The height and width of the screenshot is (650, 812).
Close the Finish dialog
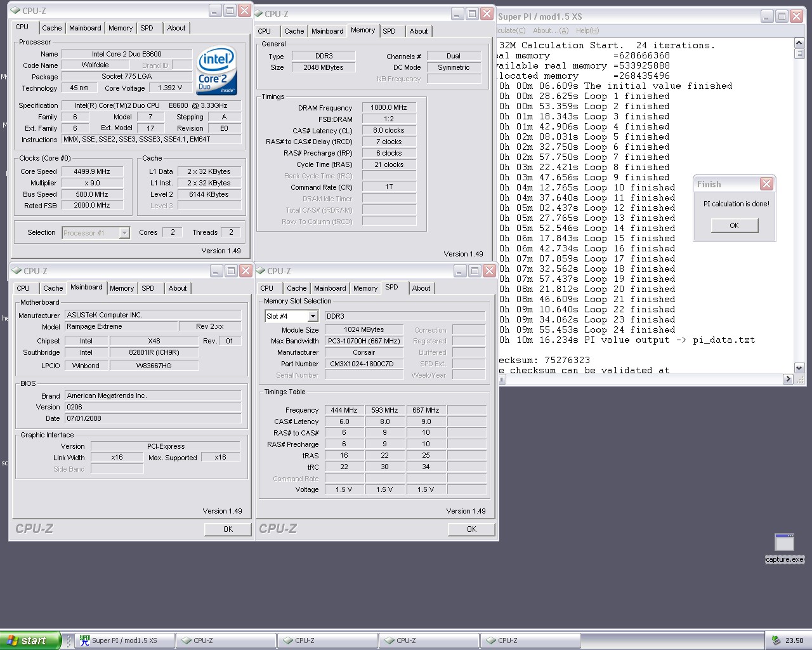coord(766,184)
